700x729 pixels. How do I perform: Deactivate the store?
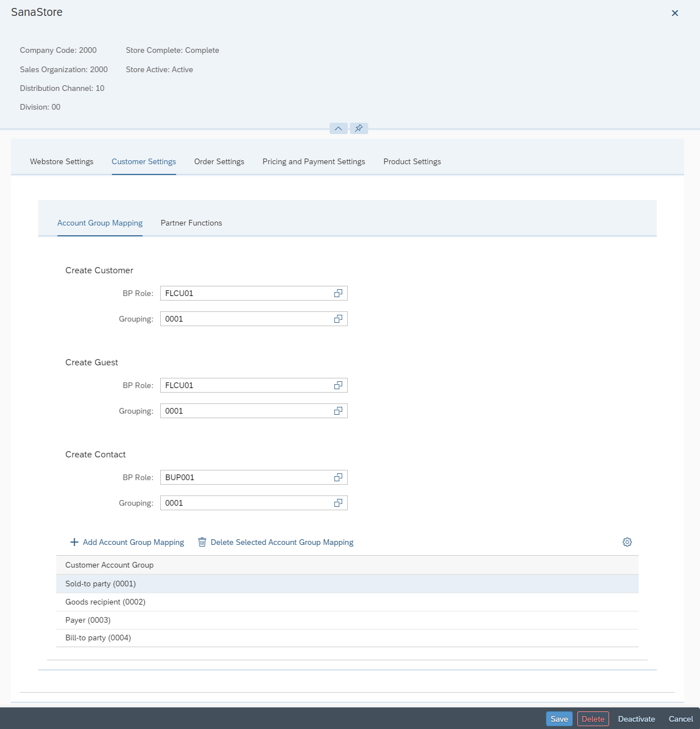[x=636, y=719]
